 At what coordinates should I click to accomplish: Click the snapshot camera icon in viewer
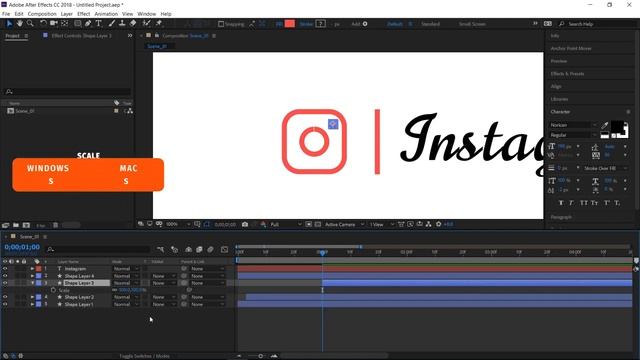[245, 224]
